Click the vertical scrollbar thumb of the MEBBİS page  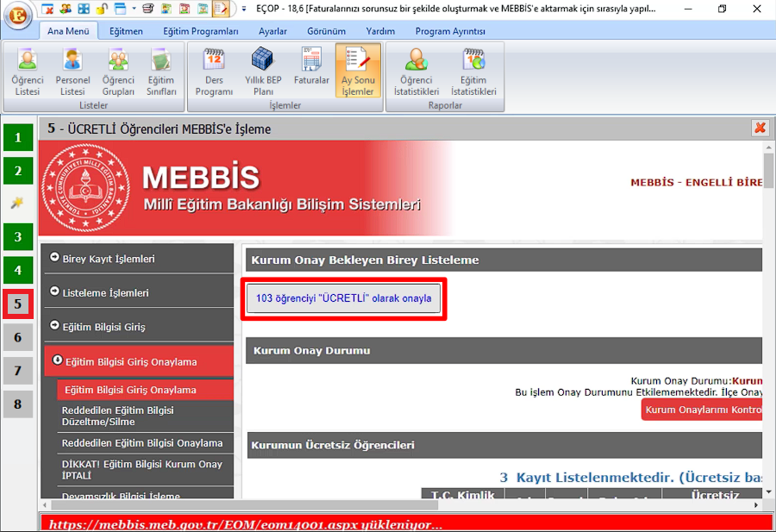point(768,171)
